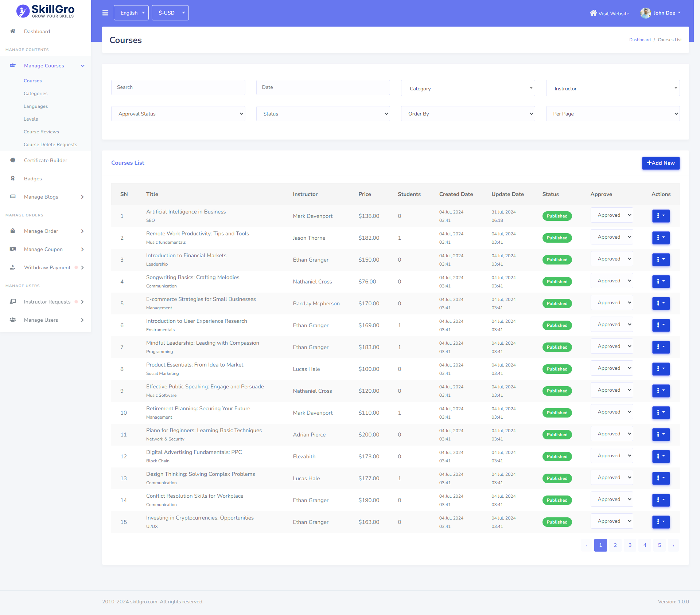This screenshot has width=700, height=615.
Task: Open the English language dropdown
Action: (x=131, y=13)
